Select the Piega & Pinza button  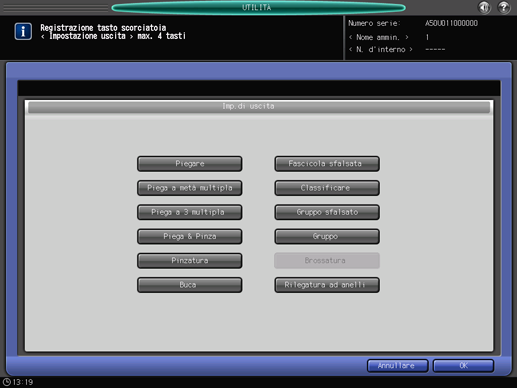click(190, 236)
